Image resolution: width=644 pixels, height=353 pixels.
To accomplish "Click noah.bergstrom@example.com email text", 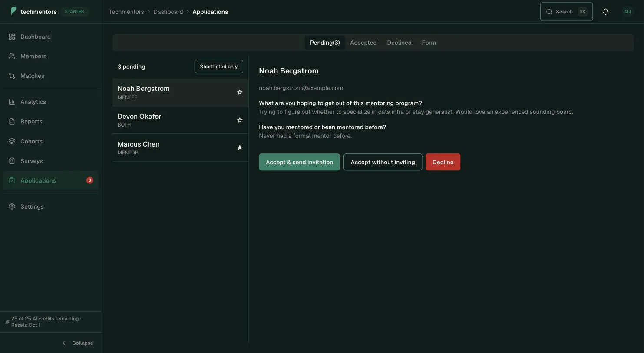I will tap(301, 88).
